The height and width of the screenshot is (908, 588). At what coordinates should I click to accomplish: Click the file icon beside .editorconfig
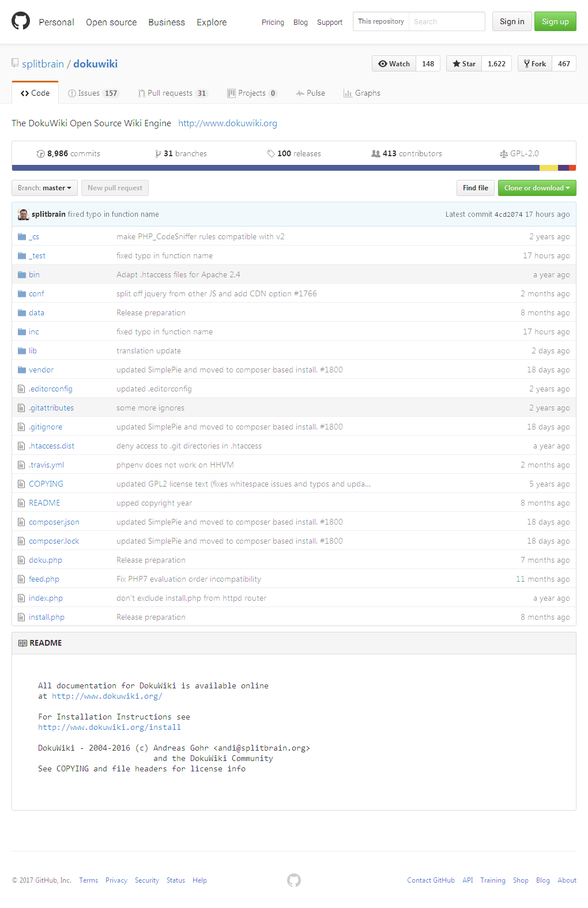[21, 389]
